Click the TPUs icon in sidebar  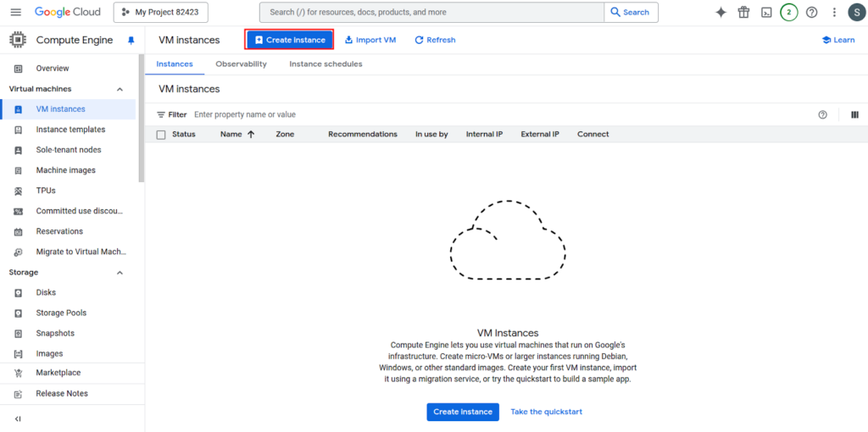(x=19, y=191)
